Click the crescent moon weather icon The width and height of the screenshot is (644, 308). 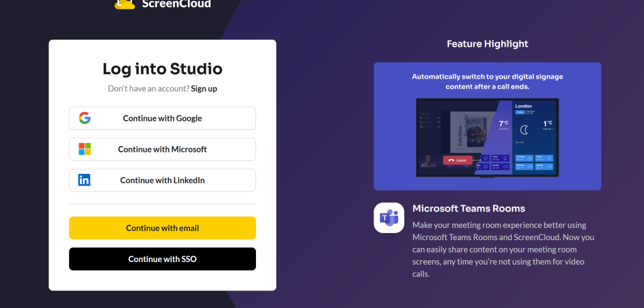pos(524,130)
